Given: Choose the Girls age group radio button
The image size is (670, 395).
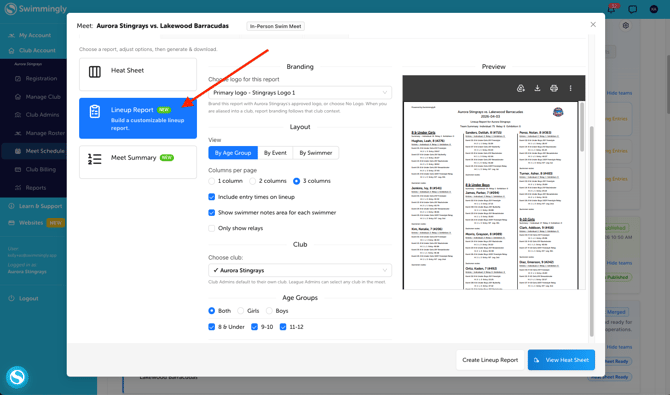Looking at the screenshot, I should (241, 311).
